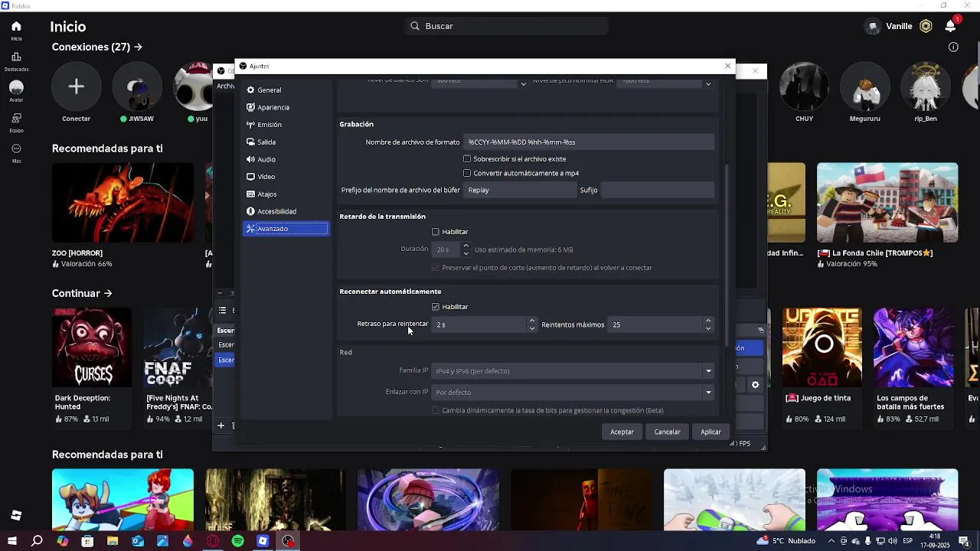Screen dimensions: 980x551
Task: Decrease the 'Retraso para reintentar' value
Action: (531, 328)
